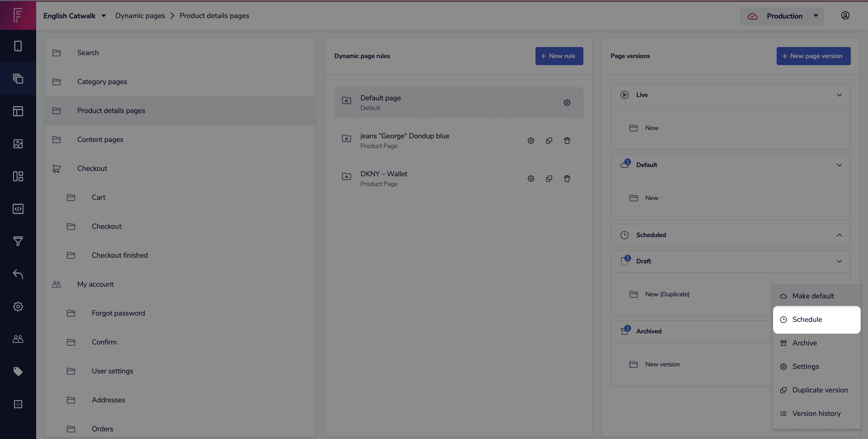Collapse the Live versions section
The height and width of the screenshot is (439, 868).
click(x=839, y=95)
